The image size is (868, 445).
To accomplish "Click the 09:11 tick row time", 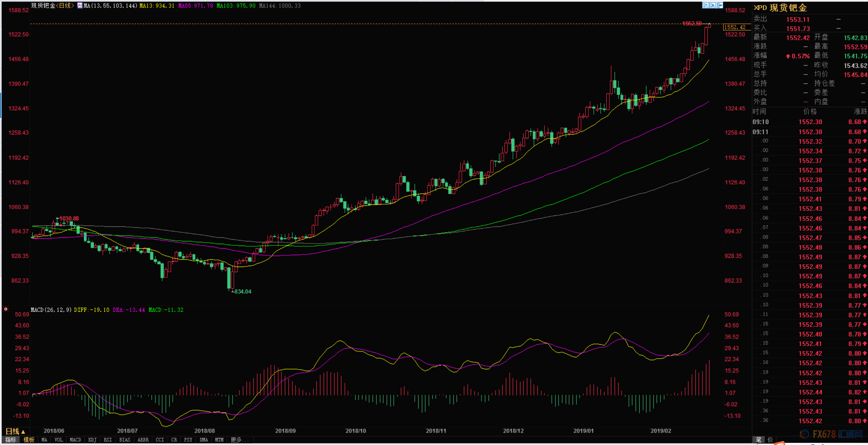I will 761,132.
